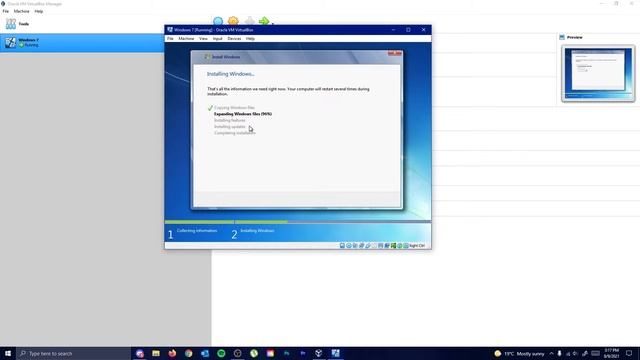Click Collecting information step label
Image resolution: width=640 pixels, height=360 pixels.
197,231
